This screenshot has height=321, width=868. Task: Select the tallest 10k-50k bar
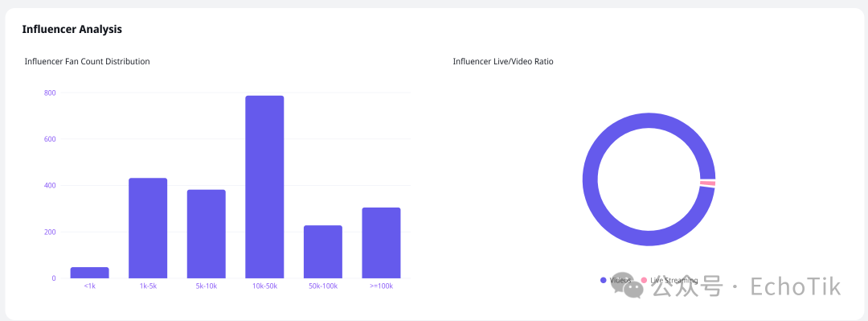tap(264, 187)
